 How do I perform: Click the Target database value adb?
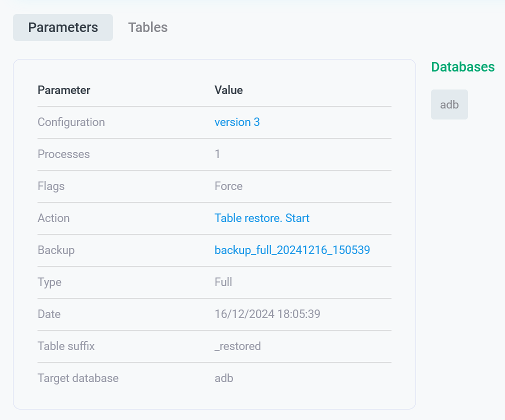pyautogui.click(x=224, y=378)
